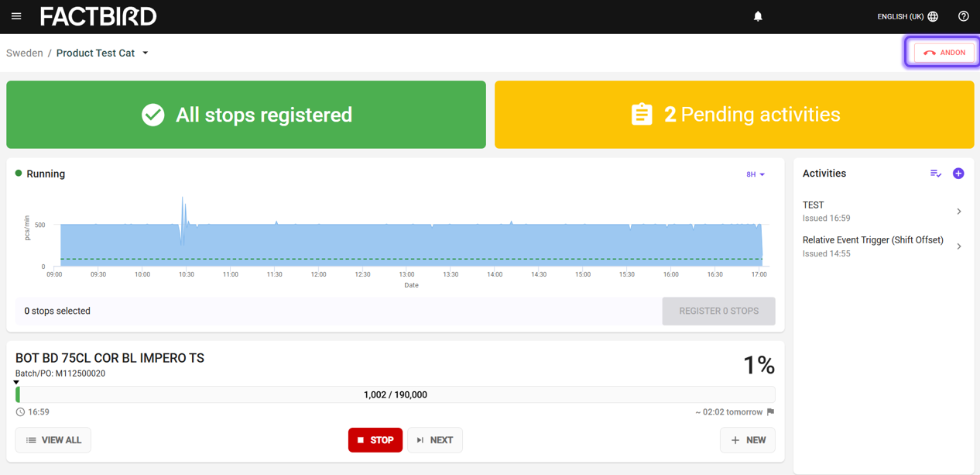
Task: Select the green All stops registered banner
Action: coord(246,114)
